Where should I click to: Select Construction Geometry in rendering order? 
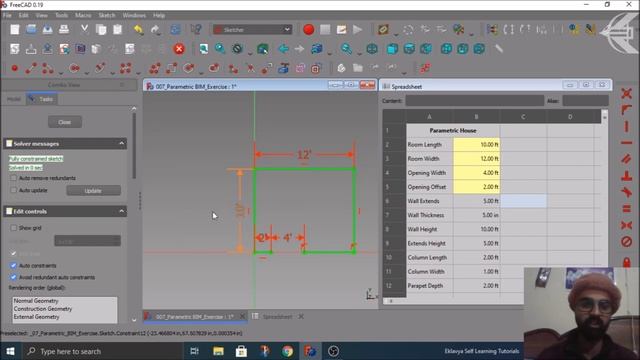[x=42, y=309]
